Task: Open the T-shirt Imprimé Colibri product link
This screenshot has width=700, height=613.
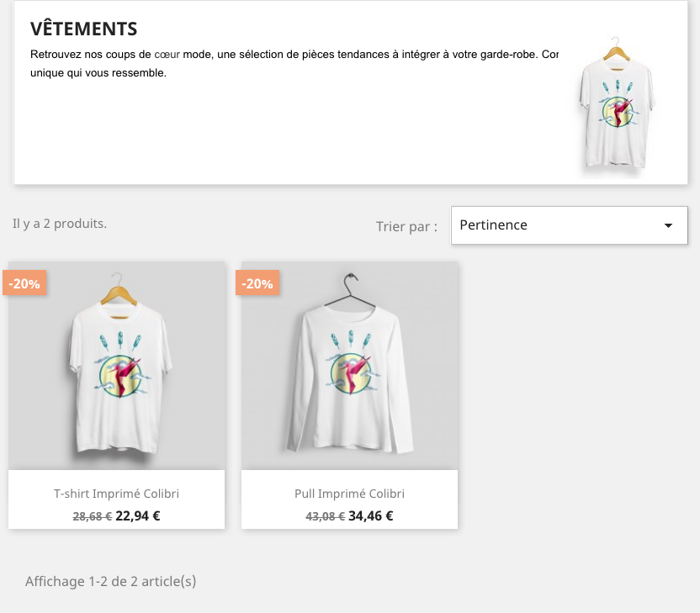Action: click(116, 494)
